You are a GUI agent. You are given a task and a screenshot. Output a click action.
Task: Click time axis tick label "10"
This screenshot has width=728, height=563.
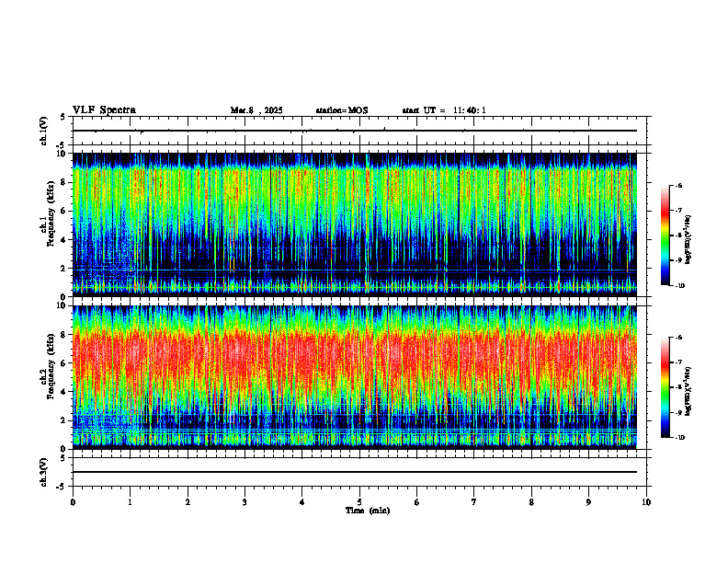click(x=646, y=502)
